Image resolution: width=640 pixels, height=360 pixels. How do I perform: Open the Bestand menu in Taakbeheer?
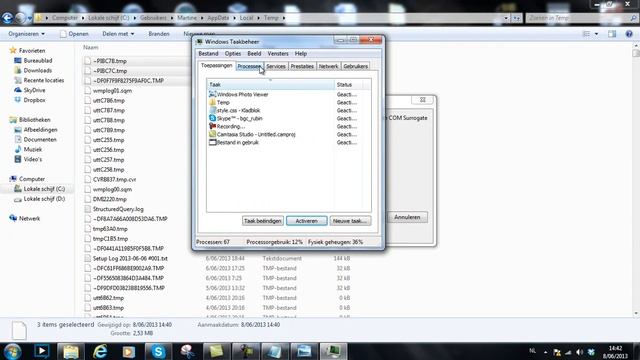click(208, 53)
